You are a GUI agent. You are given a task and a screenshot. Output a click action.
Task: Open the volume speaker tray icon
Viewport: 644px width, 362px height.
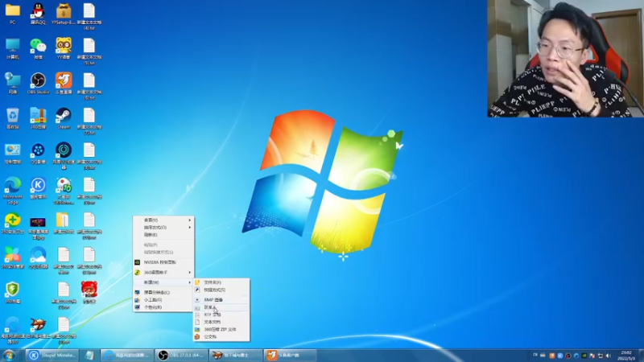coord(609,356)
